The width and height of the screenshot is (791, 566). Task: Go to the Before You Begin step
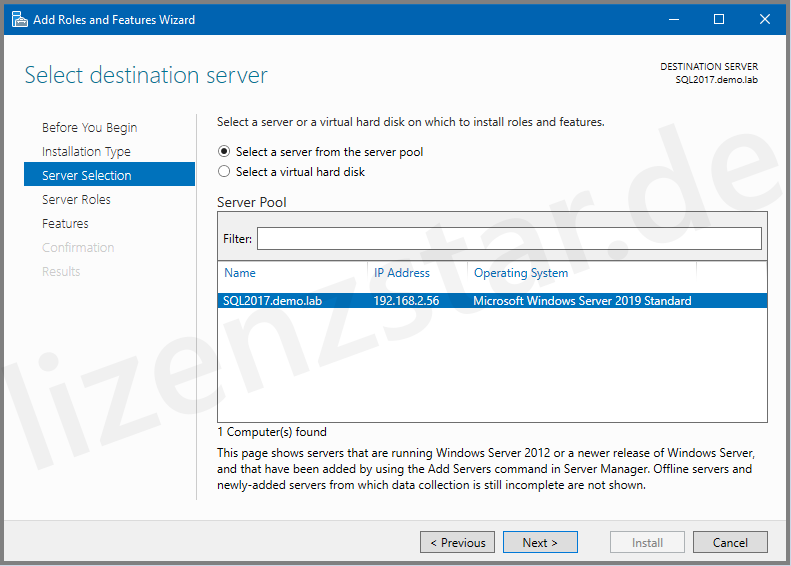click(90, 128)
